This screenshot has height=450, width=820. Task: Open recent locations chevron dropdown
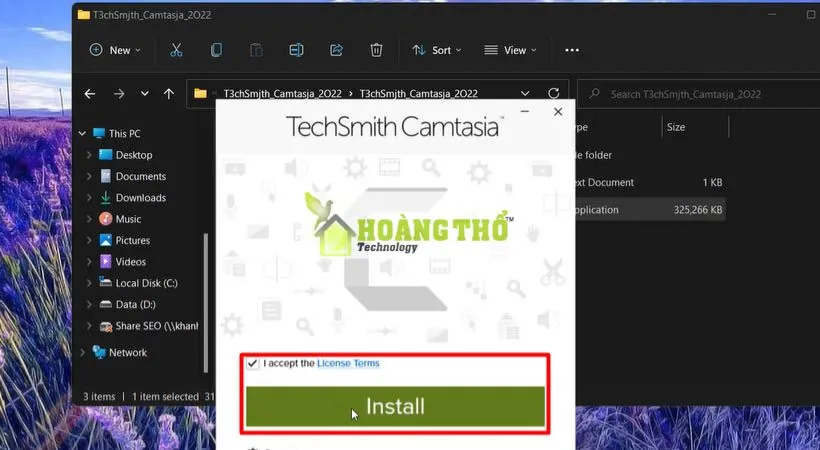144,94
